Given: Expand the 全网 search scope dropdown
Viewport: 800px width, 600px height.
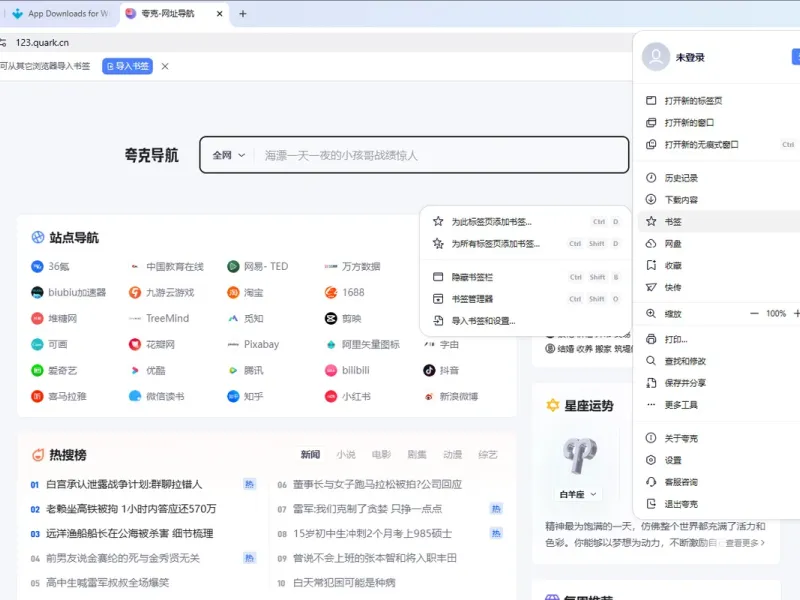Looking at the screenshot, I should (x=229, y=155).
